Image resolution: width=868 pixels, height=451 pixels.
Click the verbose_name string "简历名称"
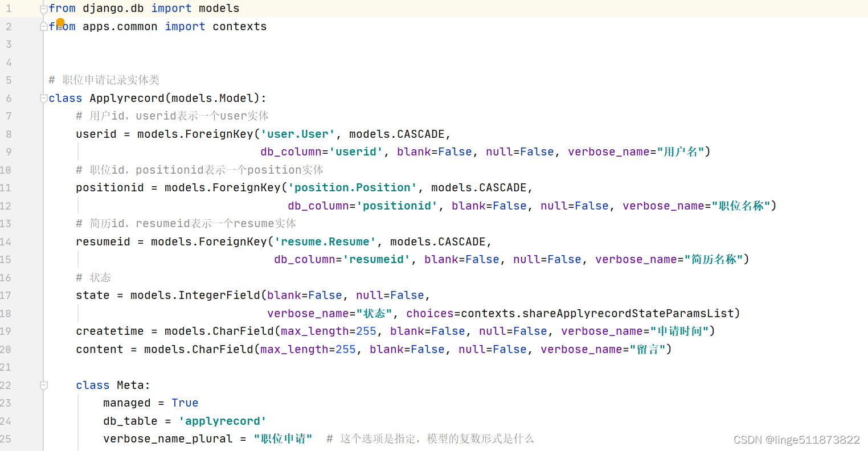pos(714,260)
